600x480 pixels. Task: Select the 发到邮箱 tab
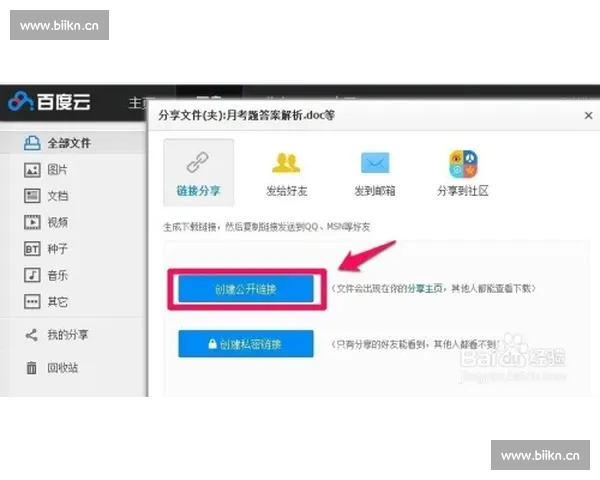(x=375, y=173)
